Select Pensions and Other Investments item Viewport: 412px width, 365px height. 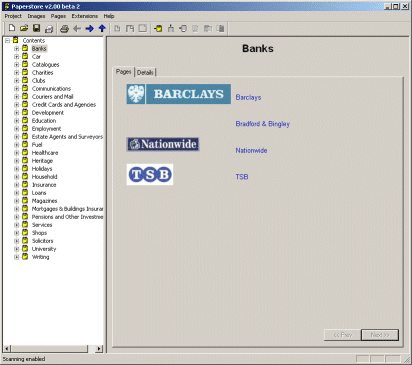pyautogui.click(x=67, y=217)
